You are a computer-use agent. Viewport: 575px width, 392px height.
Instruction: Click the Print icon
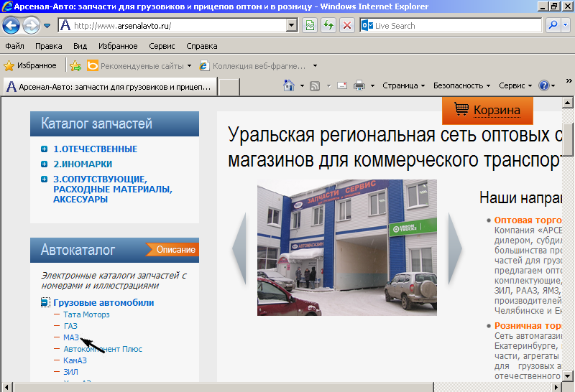359,85
